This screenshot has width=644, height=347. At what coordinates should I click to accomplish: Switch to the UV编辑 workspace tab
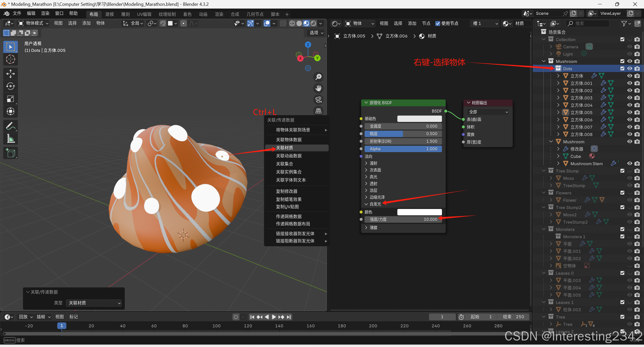pos(144,14)
